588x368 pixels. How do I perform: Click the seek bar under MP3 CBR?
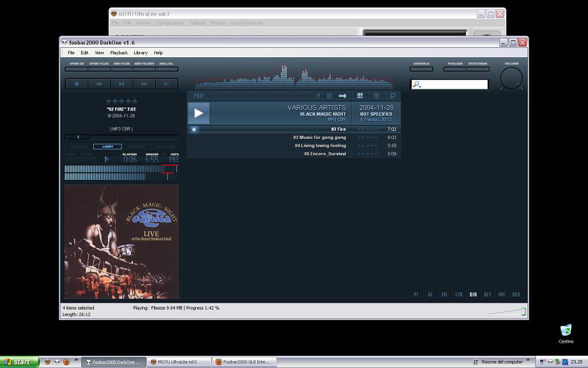pyautogui.click(x=121, y=137)
